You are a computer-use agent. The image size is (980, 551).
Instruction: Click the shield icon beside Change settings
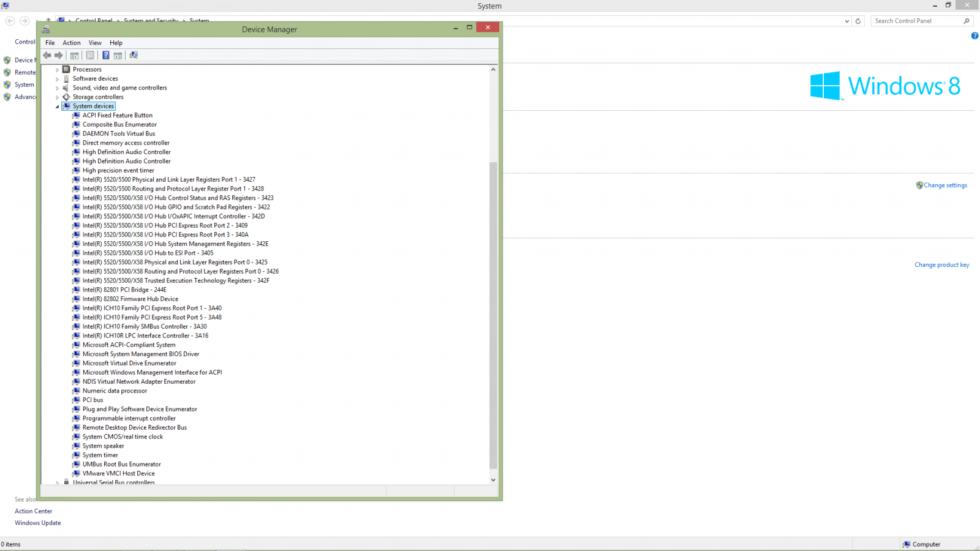click(919, 185)
